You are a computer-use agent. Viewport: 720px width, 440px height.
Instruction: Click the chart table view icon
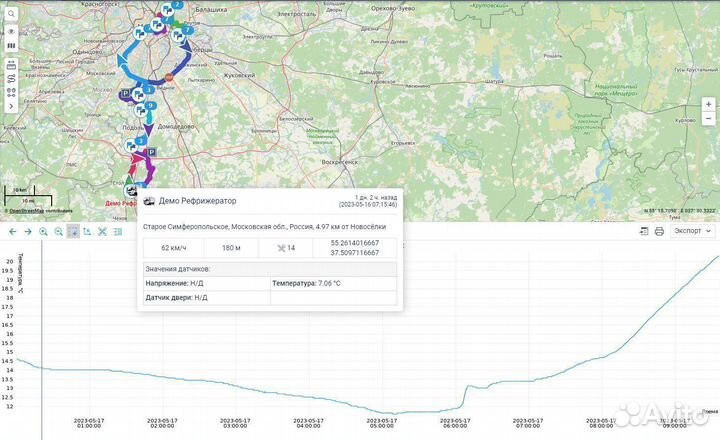[x=642, y=231]
